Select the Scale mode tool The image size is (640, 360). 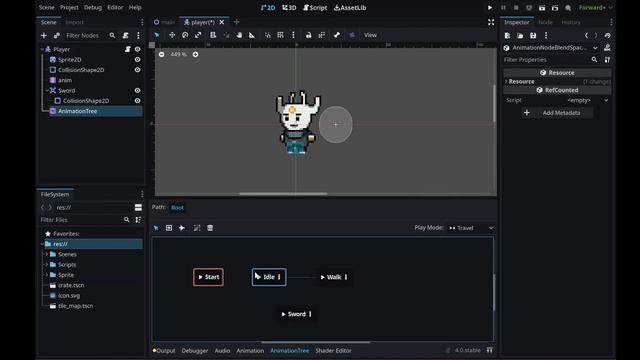[x=198, y=35]
